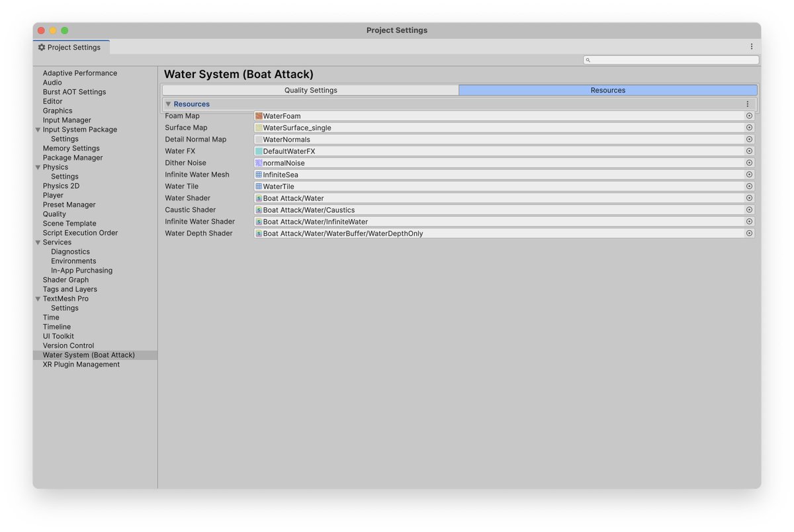Open object picker for Detail Normal Map
794x532 pixels.
tap(749, 140)
